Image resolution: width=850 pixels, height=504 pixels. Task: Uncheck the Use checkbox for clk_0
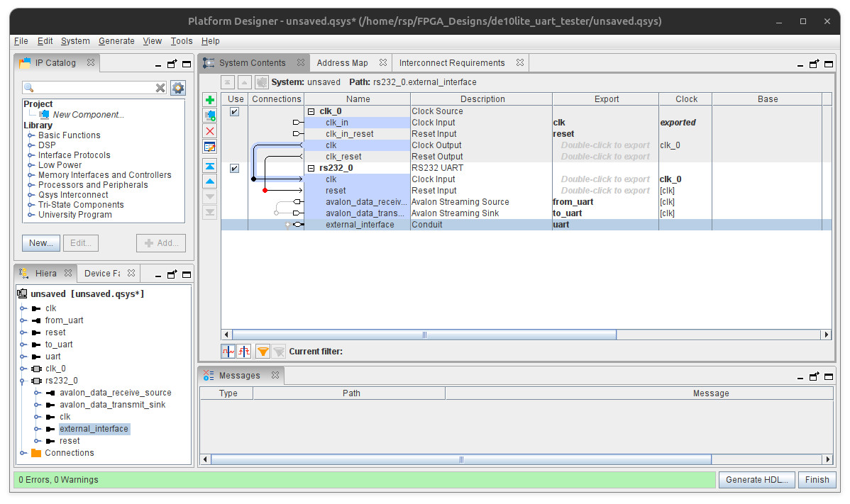[x=234, y=111]
